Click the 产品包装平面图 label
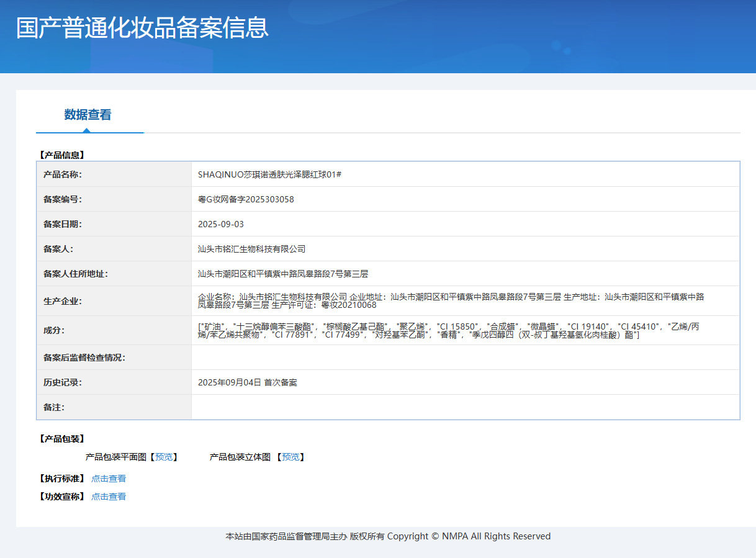756x558 pixels. pyautogui.click(x=116, y=457)
